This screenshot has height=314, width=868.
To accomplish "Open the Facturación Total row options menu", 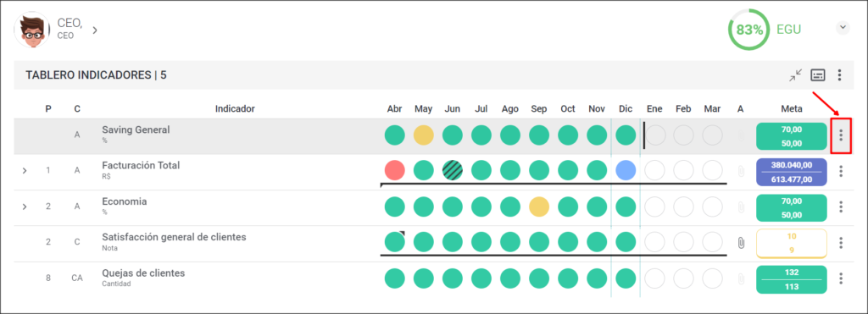I will [x=841, y=171].
